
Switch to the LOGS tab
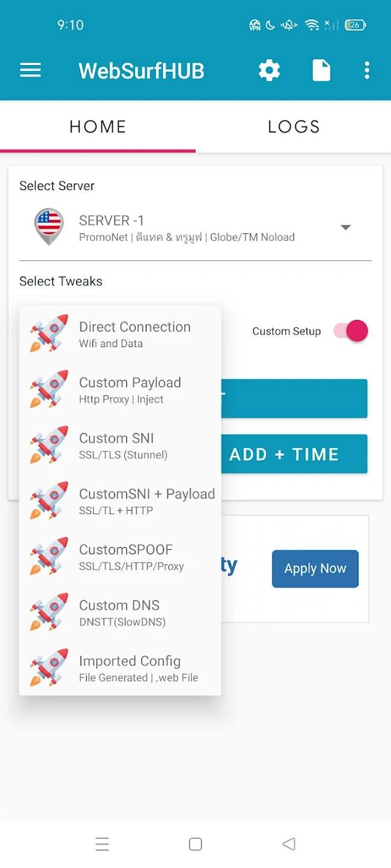pos(293,127)
